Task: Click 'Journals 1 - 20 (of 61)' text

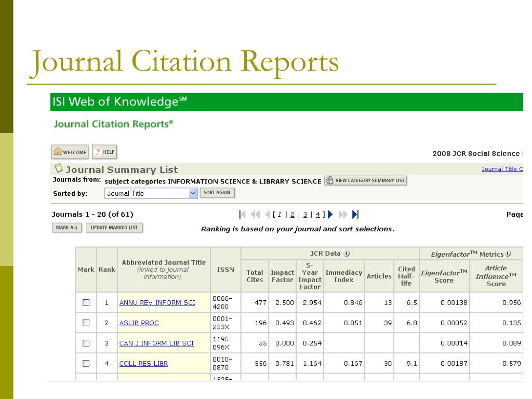Action: [x=92, y=215]
